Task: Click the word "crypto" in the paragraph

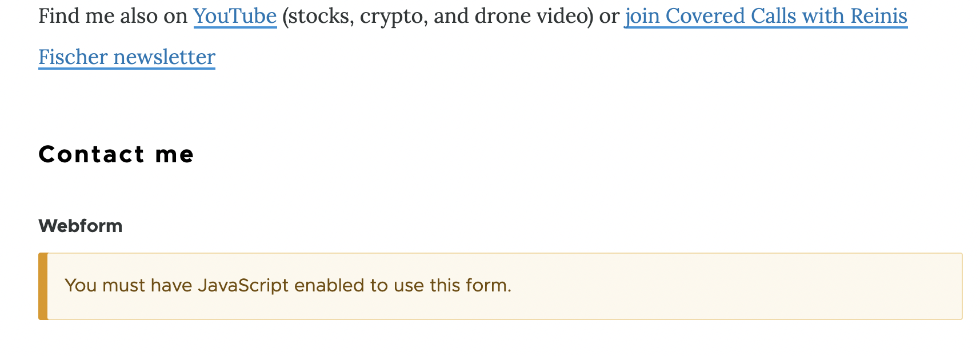Action: click(393, 16)
